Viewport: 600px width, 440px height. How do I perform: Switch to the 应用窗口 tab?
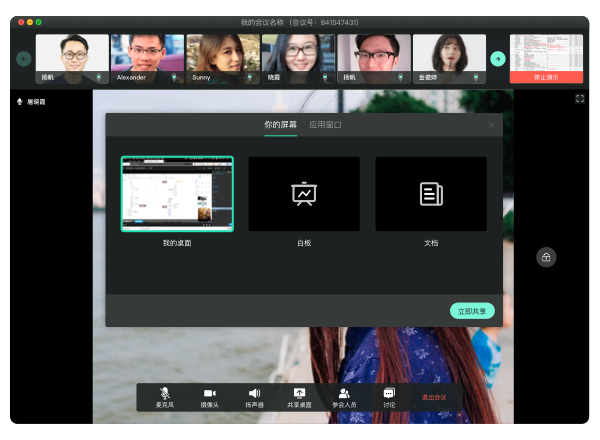click(x=325, y=125)
